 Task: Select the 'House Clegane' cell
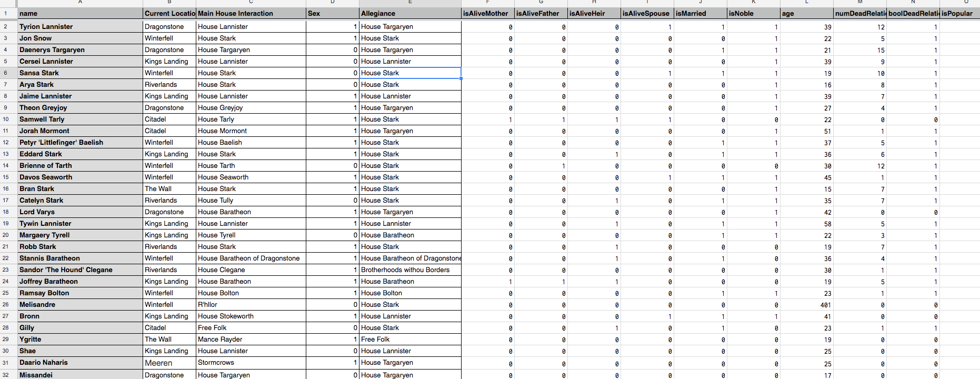point(251,270)
